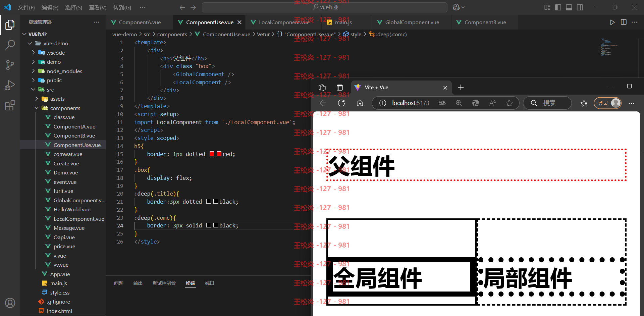The width and height of the screenshot is (644, 316).
Task: Add this page to favorites star
Action: (509, 103)
